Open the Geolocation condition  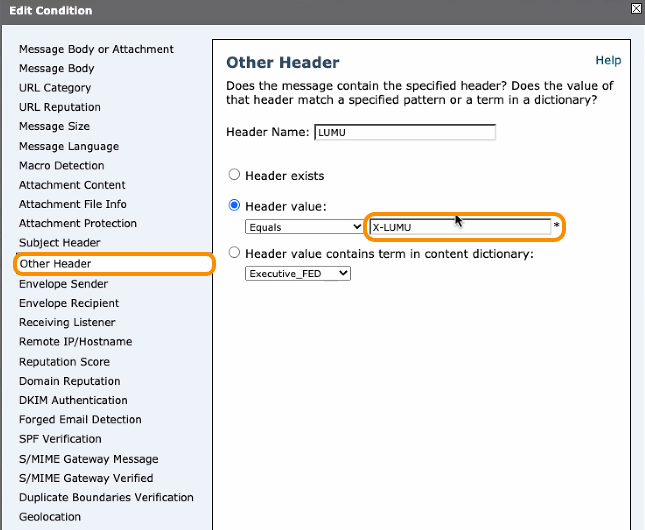point(50,517)
